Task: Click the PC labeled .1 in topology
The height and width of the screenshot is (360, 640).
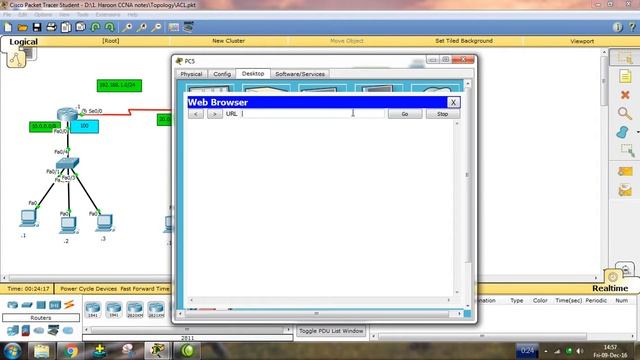Action: (x=29, y=218)
